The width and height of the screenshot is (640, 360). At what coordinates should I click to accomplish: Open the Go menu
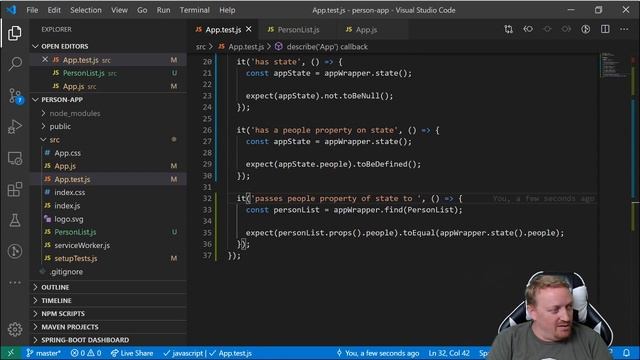[142, 10]
